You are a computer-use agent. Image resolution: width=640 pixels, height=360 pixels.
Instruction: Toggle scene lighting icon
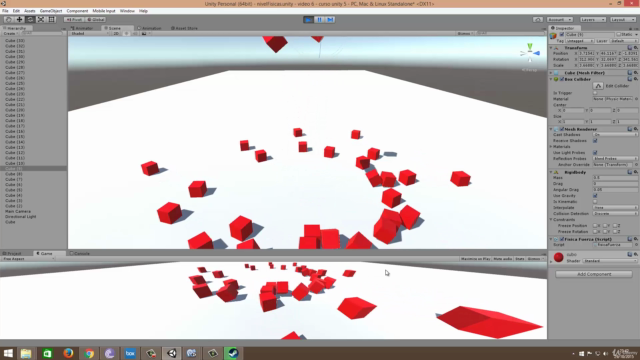tap(126, 33)
